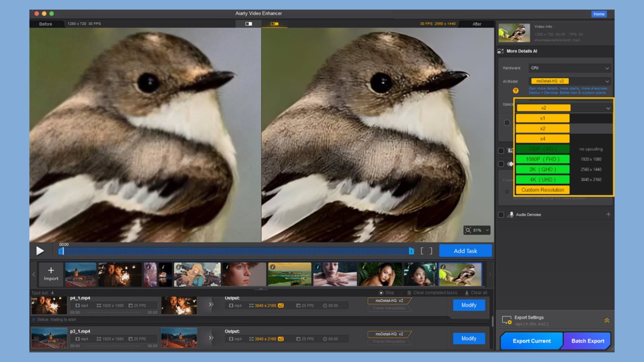Select the bird video thumbnail in filmstrip
The height and width of the screenshot is (362, 644).
pos(460,274)
